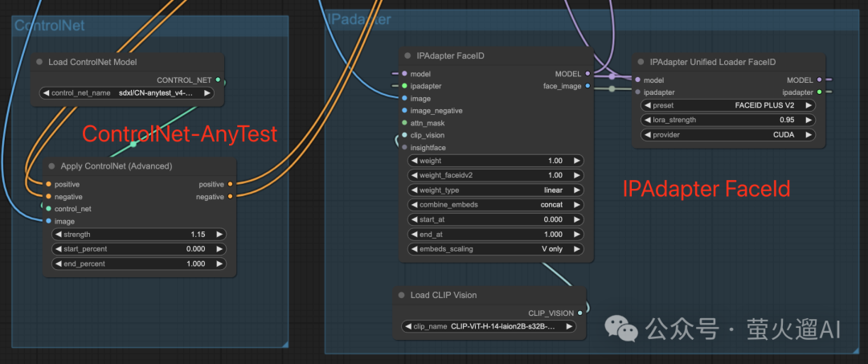Click the lora_strength 0.95 value field
The width and height of the screenshot is (868, 364).
click(728, 120)
